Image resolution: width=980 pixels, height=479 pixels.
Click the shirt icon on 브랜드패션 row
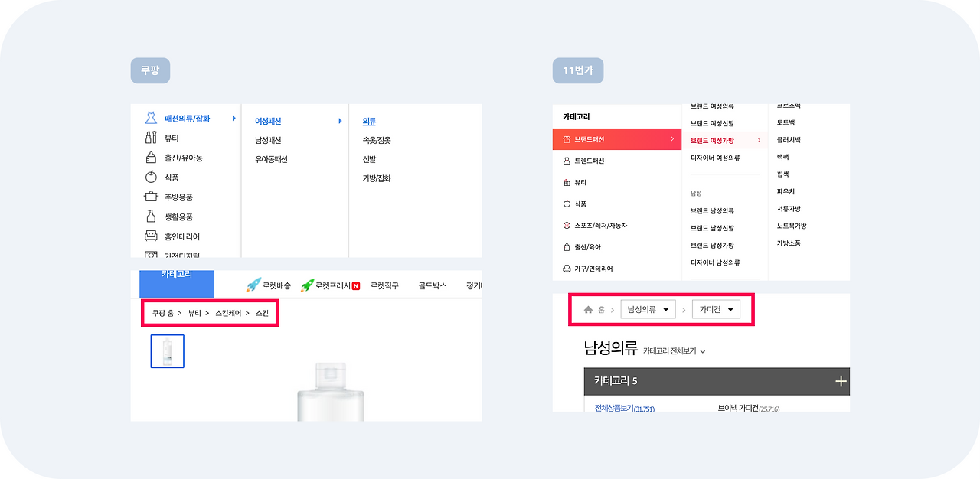click(567, 139)
